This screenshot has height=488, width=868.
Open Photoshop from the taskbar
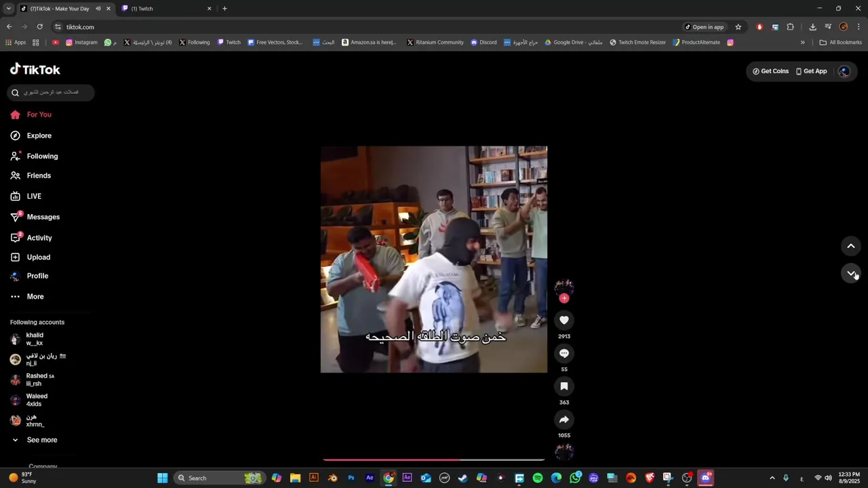click(x=351, y=478)
